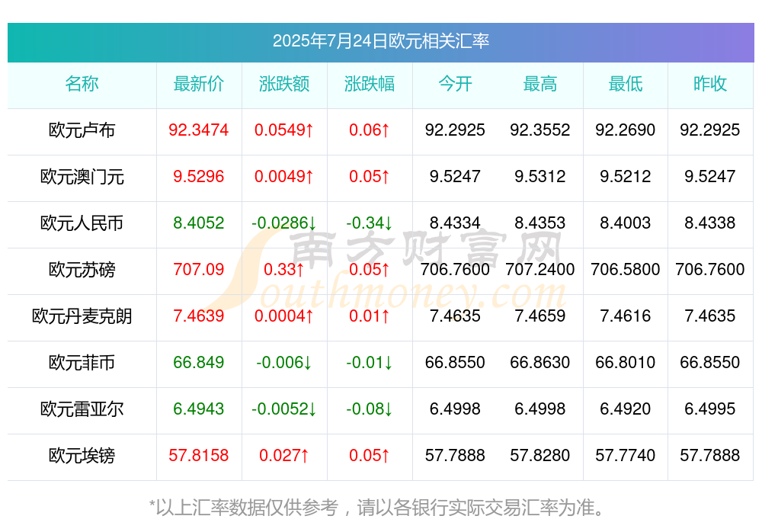Select the 今开 column header
This screenshot has height=532, width=762.
click(455, 84)
